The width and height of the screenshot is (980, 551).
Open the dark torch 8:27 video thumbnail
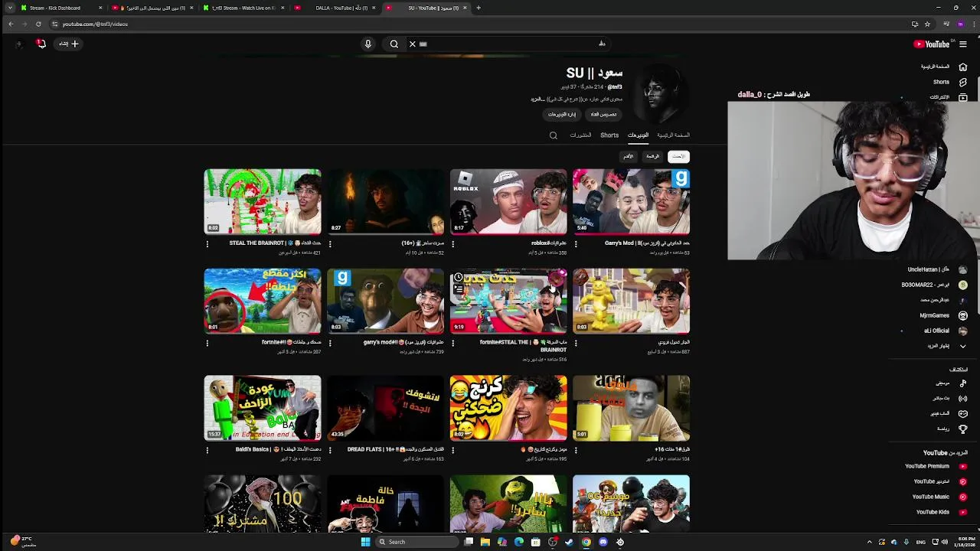(386, 201)
